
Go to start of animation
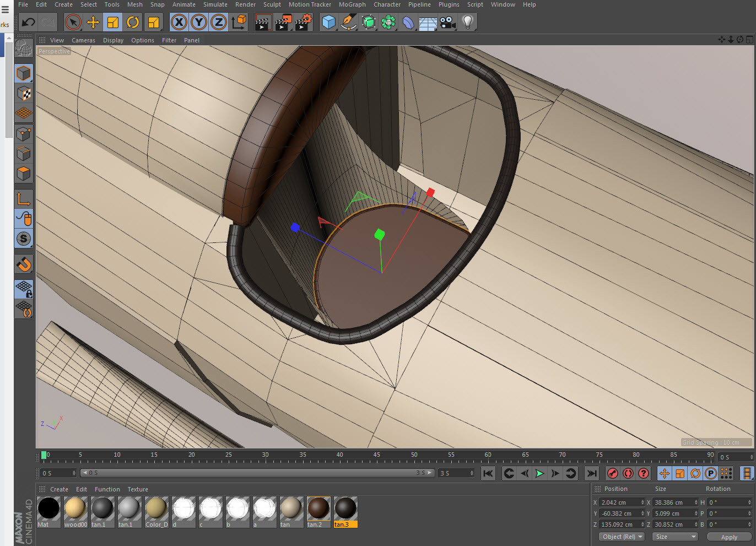point(488,473)
